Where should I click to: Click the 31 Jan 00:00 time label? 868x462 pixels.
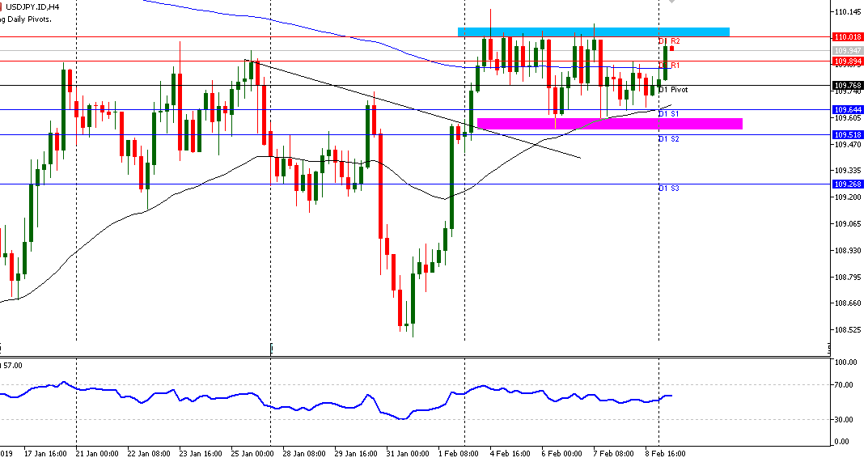click(x=408, y=454)
